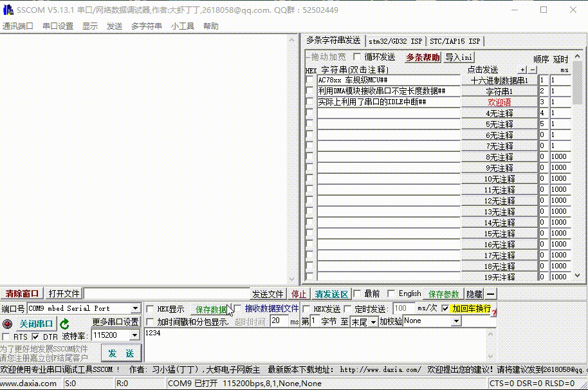The height and width of the screenshot is (390, 588).
Task: Refresh serial ports with green arrow icon
Action: [x=64, y=324]
